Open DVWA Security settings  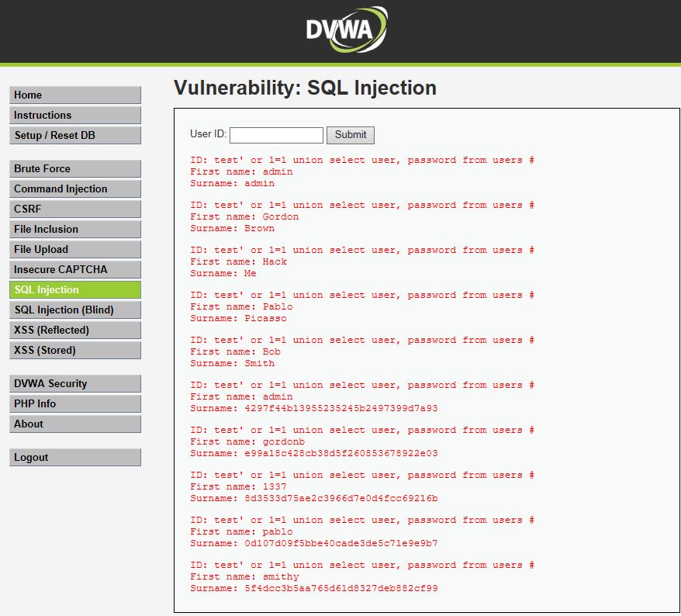[75, 383]
